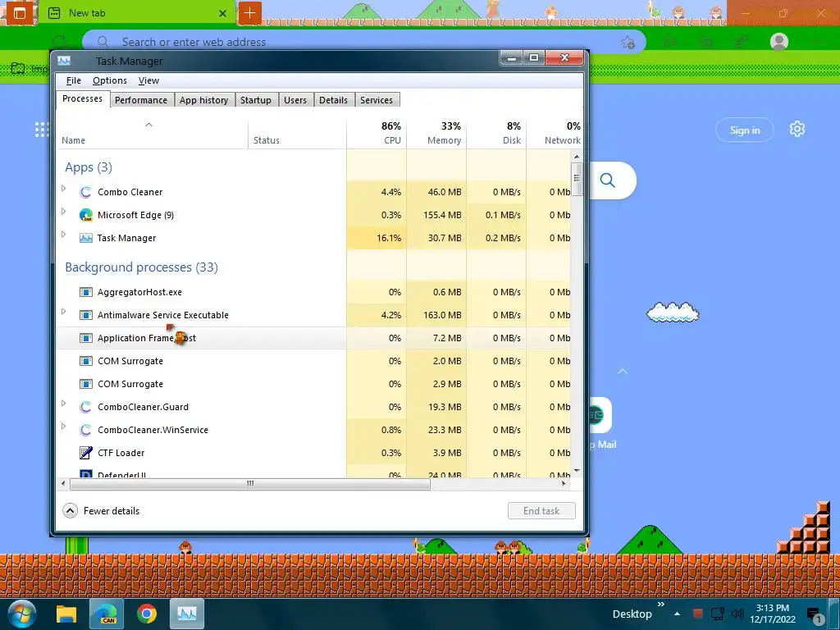
Task: Open the Options menu
Action: (110, 80)
